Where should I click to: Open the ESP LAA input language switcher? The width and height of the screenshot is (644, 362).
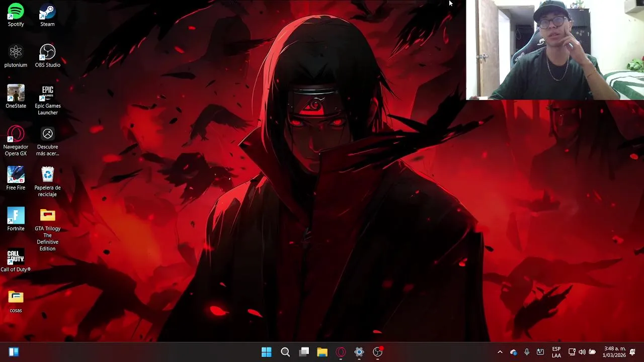click(x=556, y=352)
